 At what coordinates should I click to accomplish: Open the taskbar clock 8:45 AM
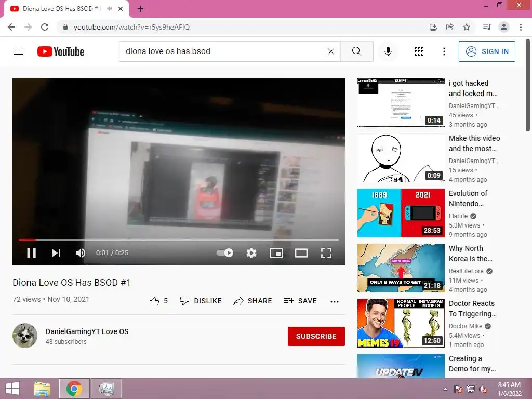coord(509,389)
